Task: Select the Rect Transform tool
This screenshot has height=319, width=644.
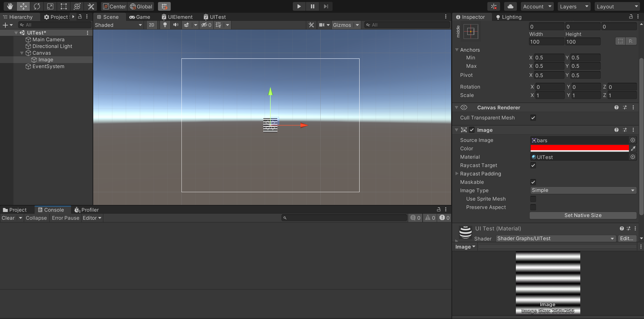Action: pos(64,6)
